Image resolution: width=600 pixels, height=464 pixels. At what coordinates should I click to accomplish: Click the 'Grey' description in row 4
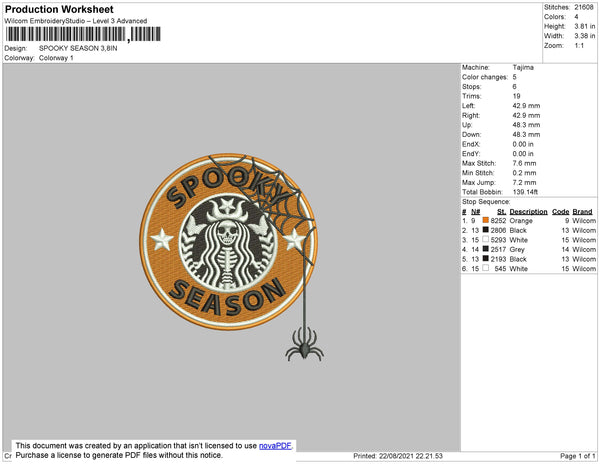517,249
